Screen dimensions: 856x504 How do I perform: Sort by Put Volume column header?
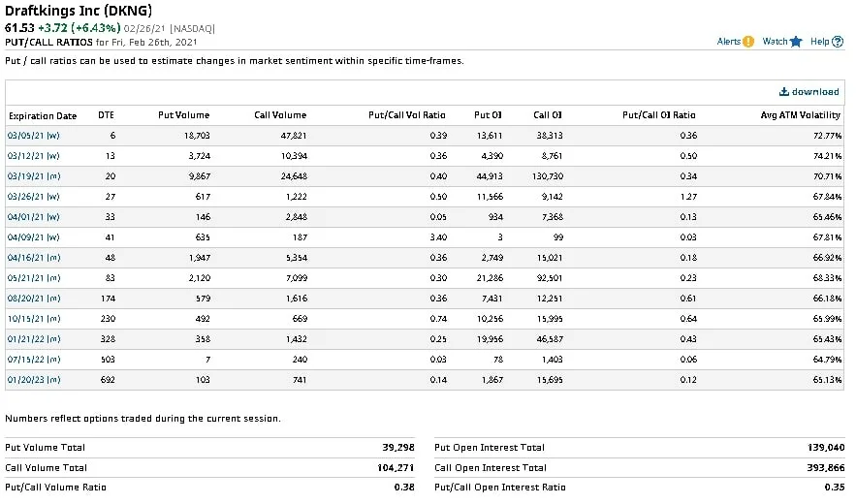pos(183,115)
